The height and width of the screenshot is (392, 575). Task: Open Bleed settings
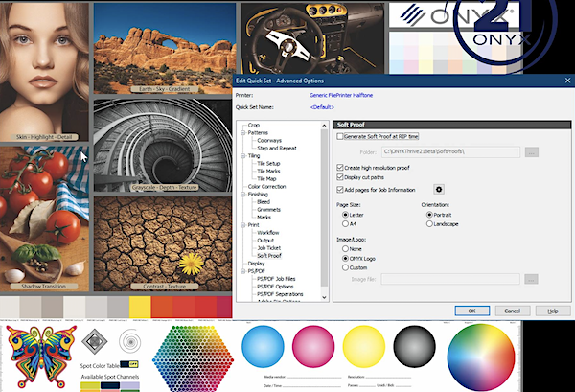click(x=264, y=202)
